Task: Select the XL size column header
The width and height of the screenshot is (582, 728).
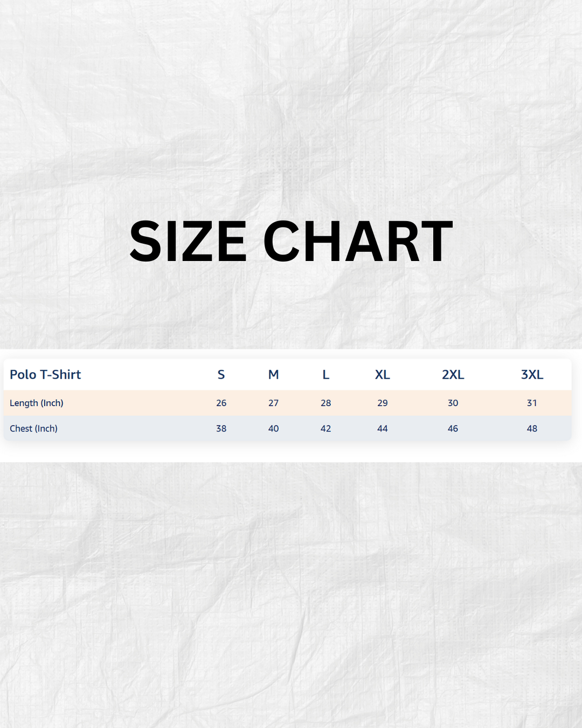Action: (x=383, y=375)
